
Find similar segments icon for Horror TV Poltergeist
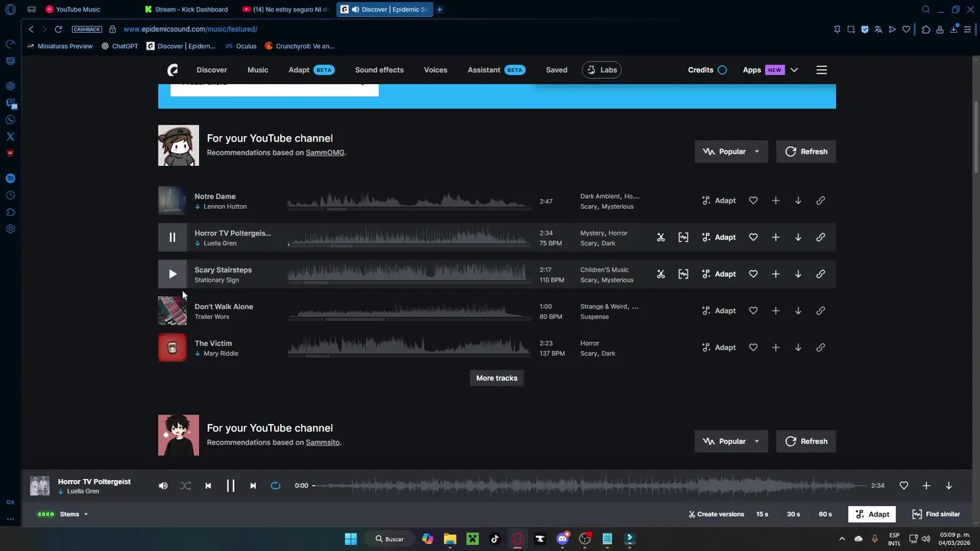(x=683, y=237)
